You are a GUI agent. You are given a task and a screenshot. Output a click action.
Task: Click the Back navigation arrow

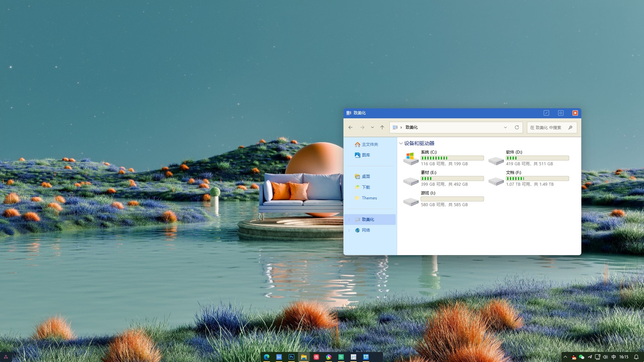(x=350, y=127)
